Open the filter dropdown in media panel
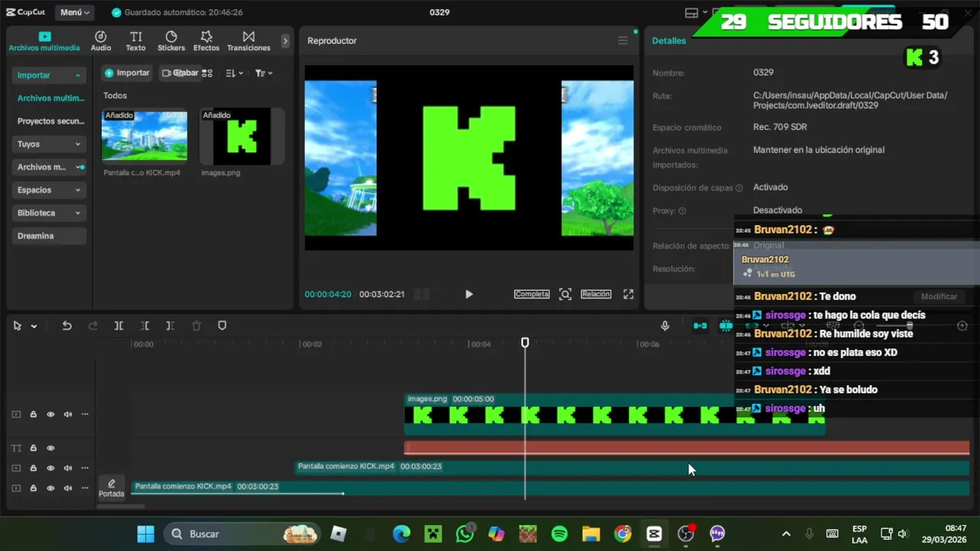980x551 pixels. (x=263, y=73)
